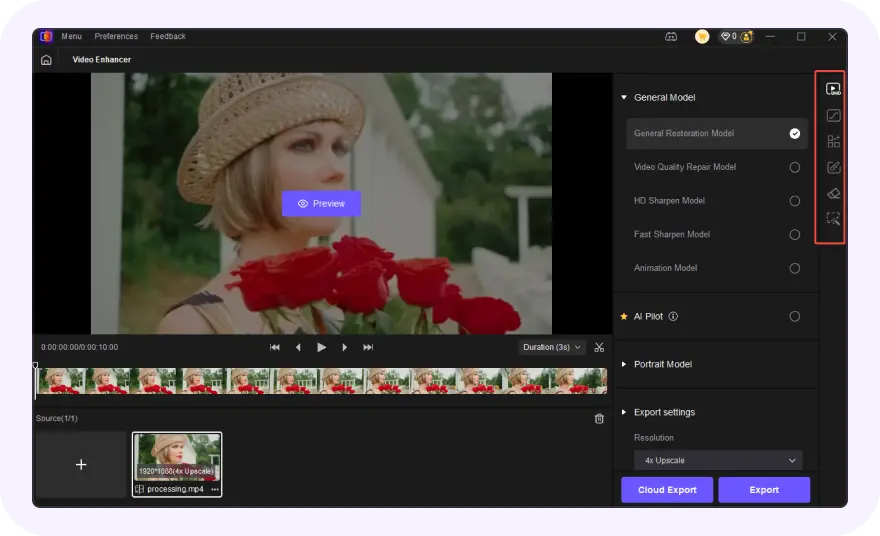Click the Home icon
Screen dimensions: 880x536
tap(46, 60)
